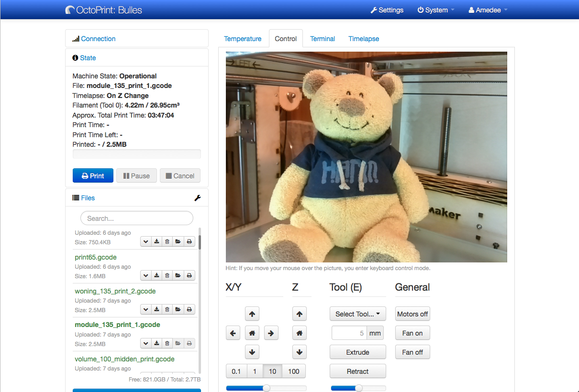Open the System menu
The image size is (579, 392).
pos(435,10)
